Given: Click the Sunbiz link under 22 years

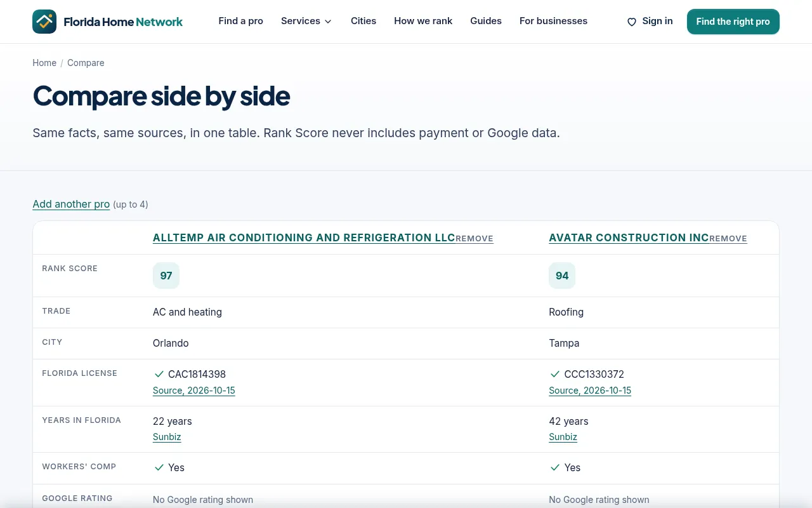Looking at the screenshot, I should click(x=167, y=437).
